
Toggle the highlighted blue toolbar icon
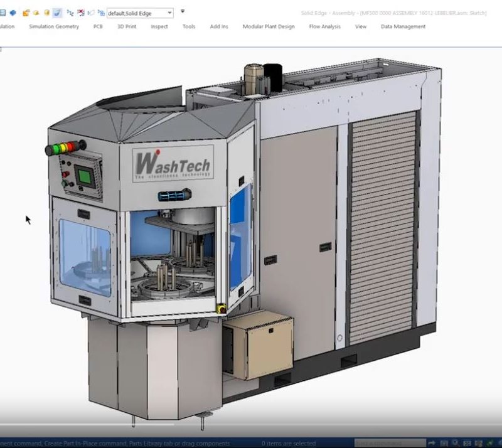coord(58,13)
